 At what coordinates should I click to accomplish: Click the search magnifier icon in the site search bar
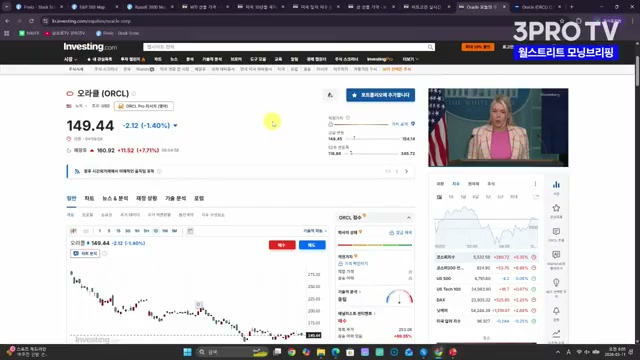coord(430,47)
